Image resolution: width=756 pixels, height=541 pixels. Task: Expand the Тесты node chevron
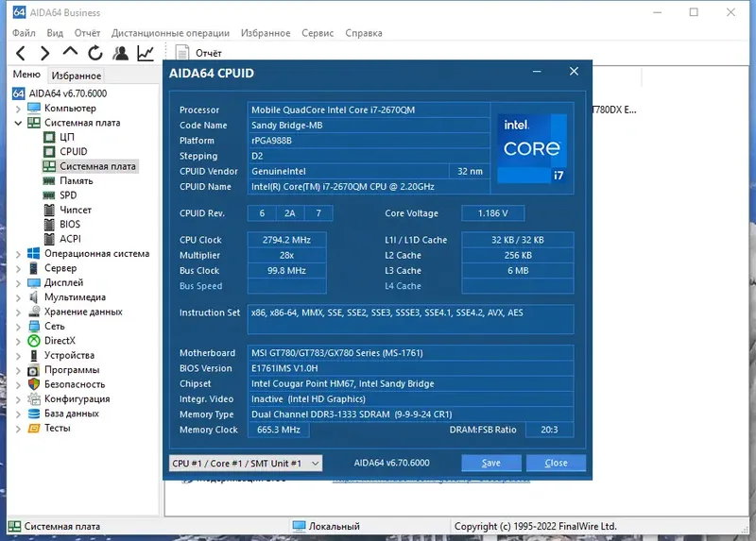18,429
